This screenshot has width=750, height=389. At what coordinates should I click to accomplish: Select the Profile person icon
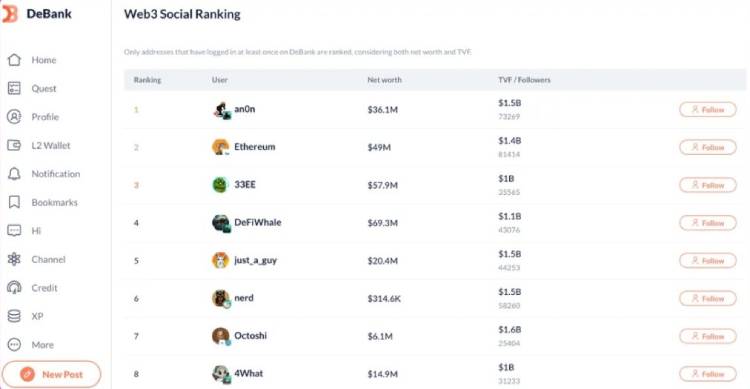pyautogui.click(x=14, y=117)
